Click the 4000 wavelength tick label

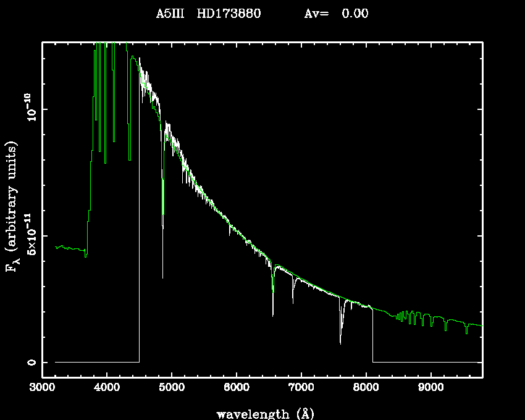pos(107,389)
